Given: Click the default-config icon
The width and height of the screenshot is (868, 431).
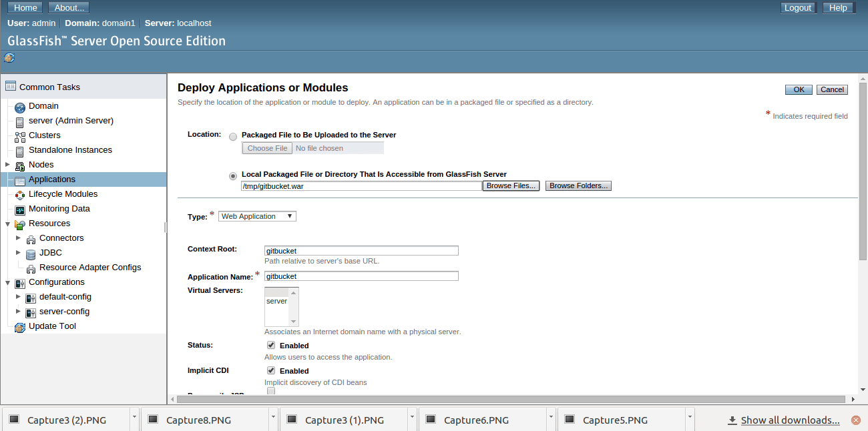Looking at the screenshot, I should (x=31, y=298).
